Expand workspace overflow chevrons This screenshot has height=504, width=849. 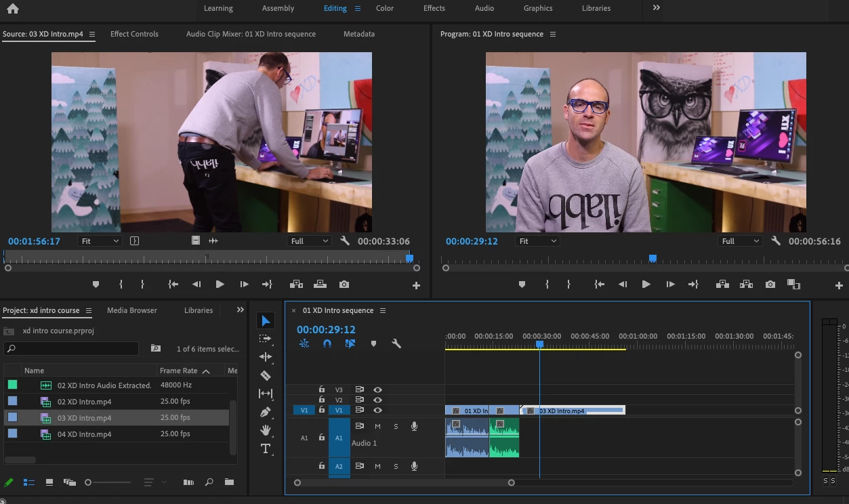pos(656,7)
